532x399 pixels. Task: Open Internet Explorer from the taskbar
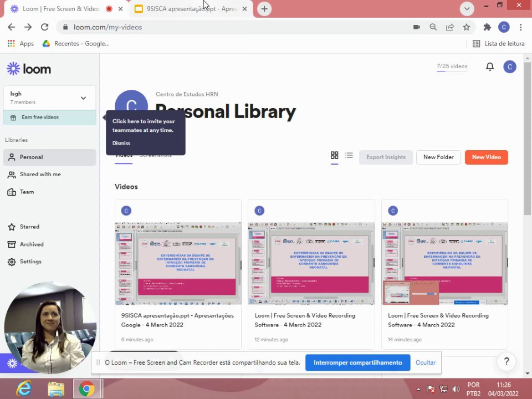point(24,388)
